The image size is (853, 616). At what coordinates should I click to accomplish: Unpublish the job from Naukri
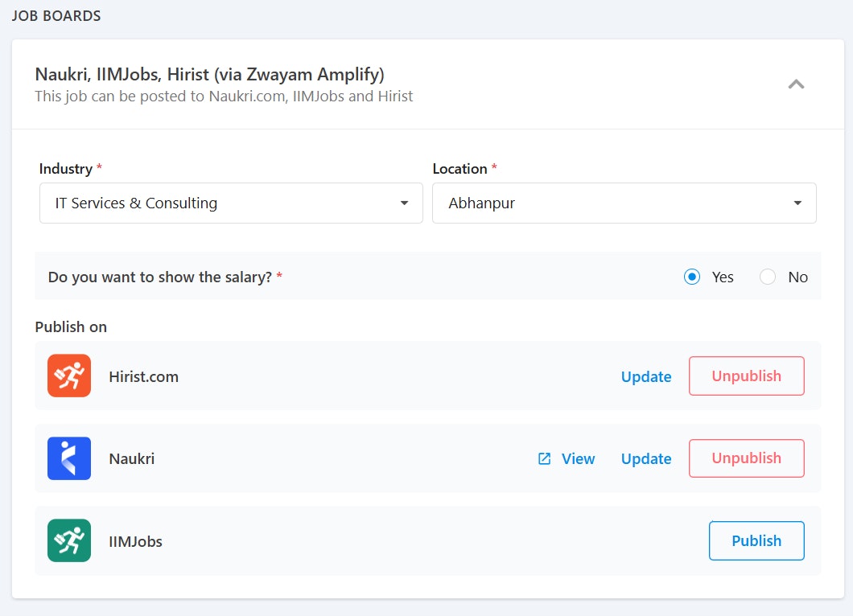[747, 458]
